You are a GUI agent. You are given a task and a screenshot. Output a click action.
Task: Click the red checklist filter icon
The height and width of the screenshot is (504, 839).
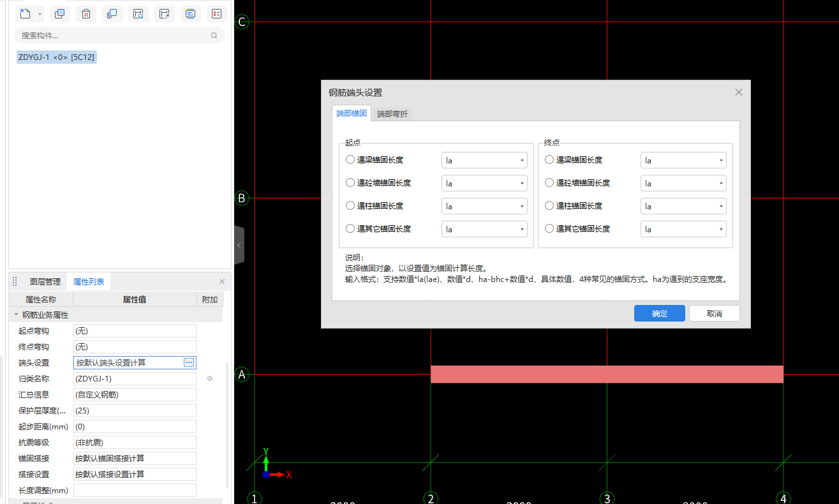point(217,13)
